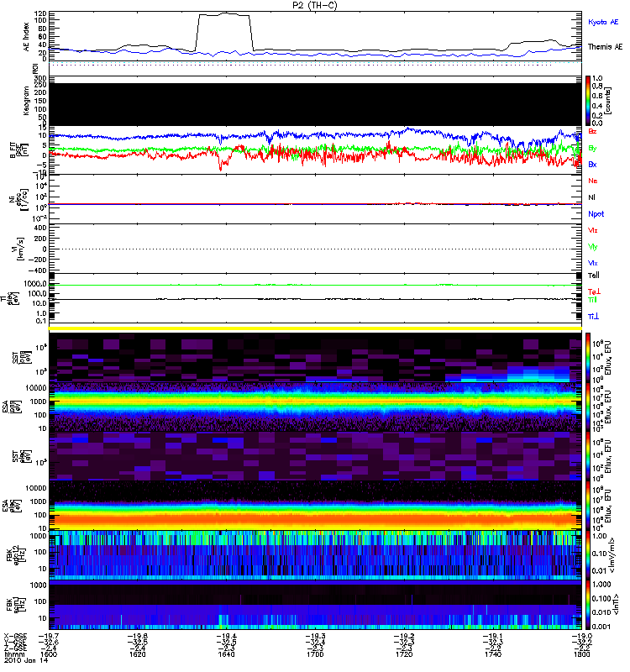Click the date label '2010 Jan 14'
The image size is (630, 672).
26,660
